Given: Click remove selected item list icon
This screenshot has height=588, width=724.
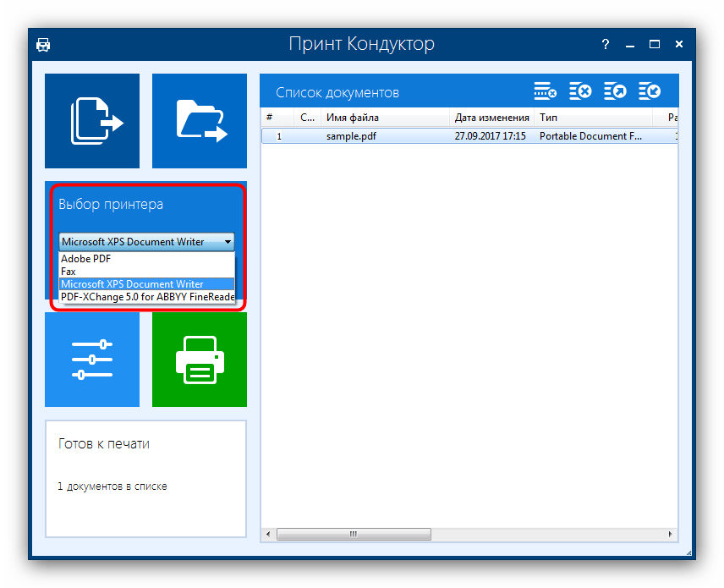Looking at the screenshot, I should click(x=545, y=91).
